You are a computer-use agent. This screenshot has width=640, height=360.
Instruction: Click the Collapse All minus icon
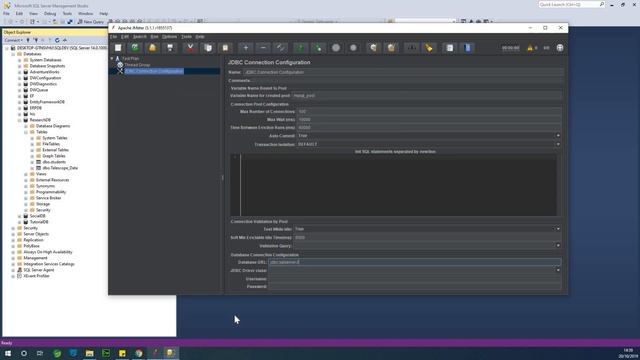263,48
